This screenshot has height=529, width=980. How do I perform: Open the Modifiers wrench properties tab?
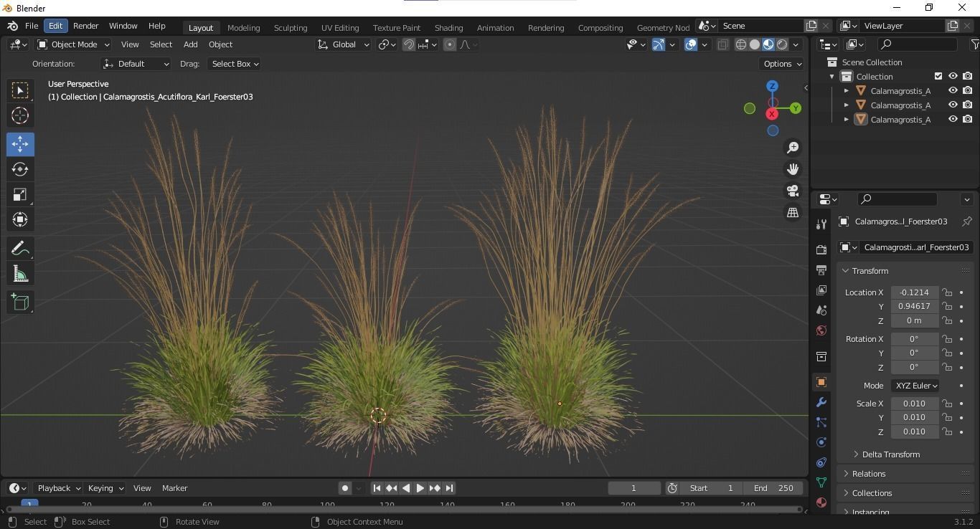click(821, 402)
